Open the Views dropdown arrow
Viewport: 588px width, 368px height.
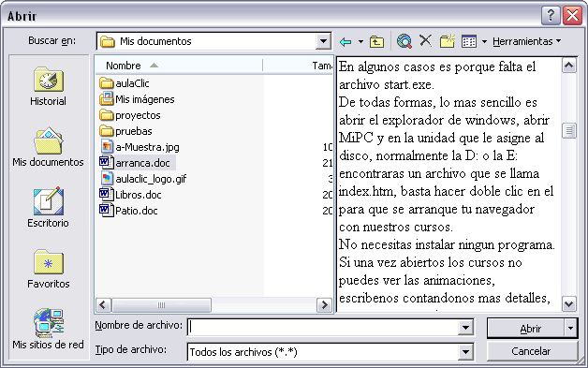pyautogui.click(x=484, y=41)
